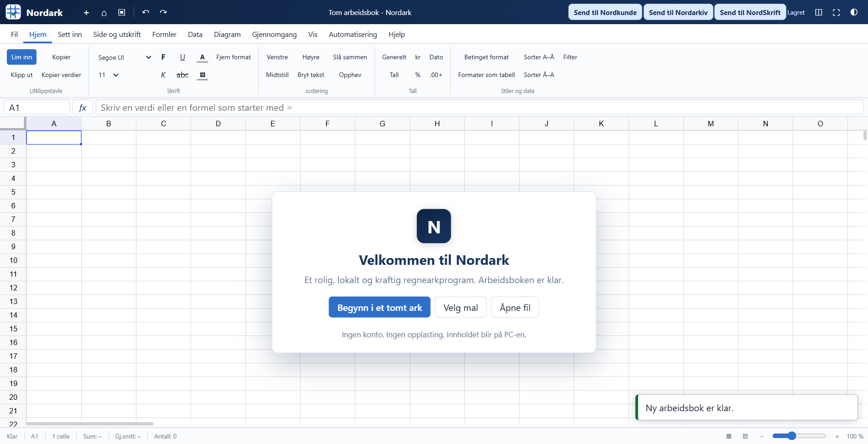Zoom in with the plus icon
Viewport: 868px width, 444px height.
coord(837,436)
